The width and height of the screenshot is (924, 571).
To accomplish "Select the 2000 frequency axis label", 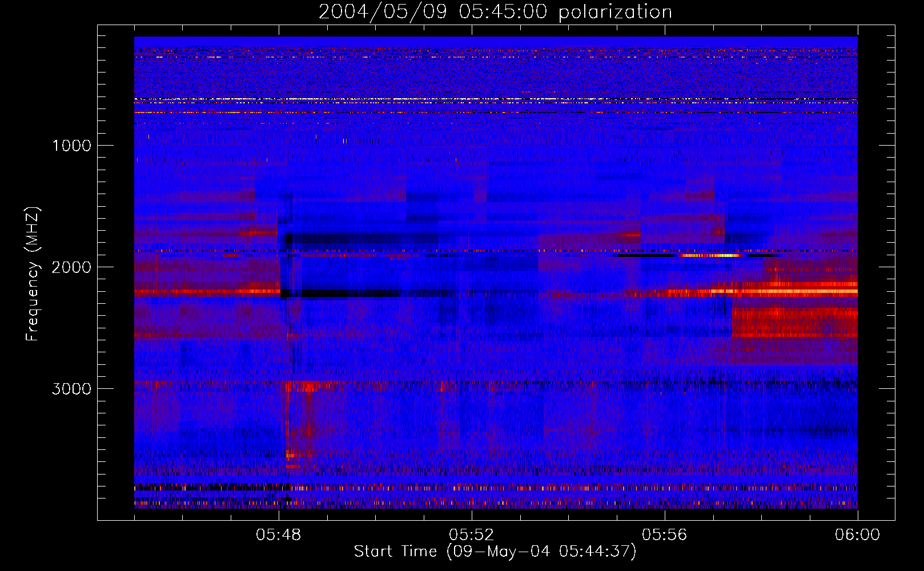I will tap(71, 267).
